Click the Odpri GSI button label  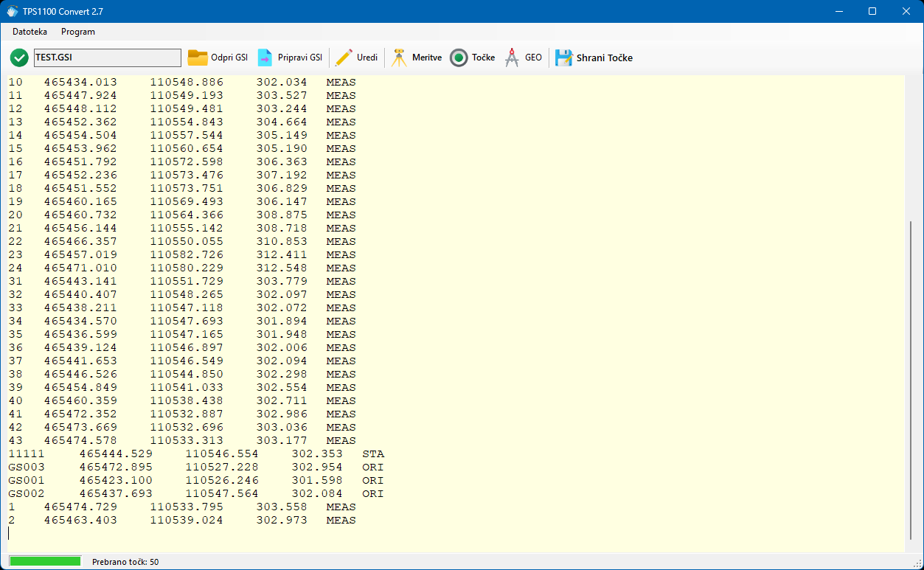229,58
